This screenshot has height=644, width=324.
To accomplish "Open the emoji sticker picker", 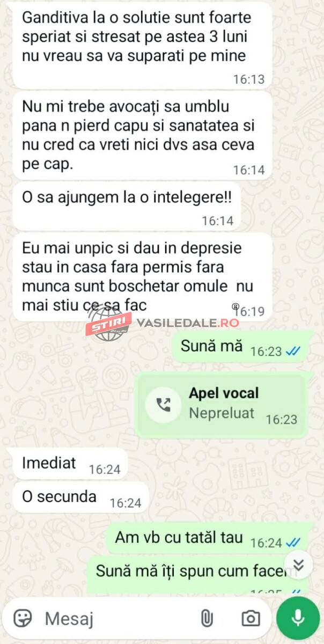I will click(23, 618).
